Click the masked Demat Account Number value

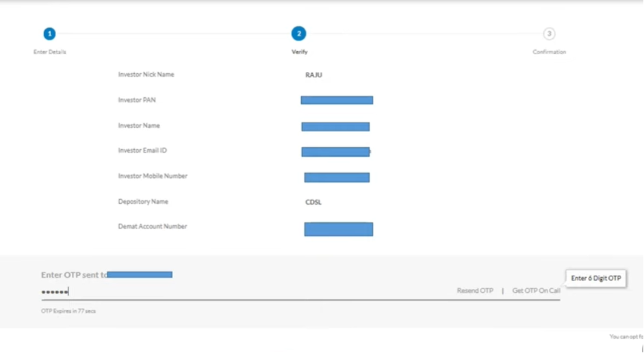point(338,229)
